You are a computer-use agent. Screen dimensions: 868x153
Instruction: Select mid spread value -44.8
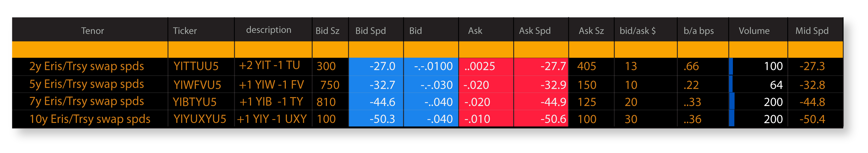(x=812, y=102)
